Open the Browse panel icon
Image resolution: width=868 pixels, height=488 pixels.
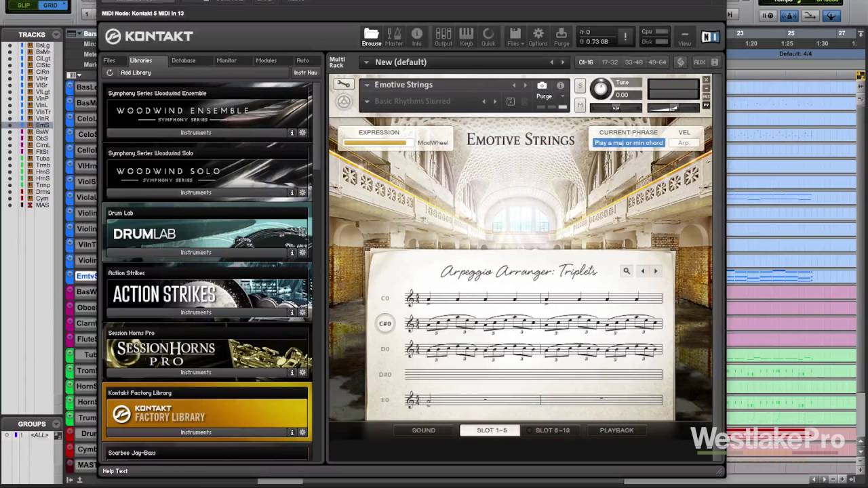click(x=371, y=37)
